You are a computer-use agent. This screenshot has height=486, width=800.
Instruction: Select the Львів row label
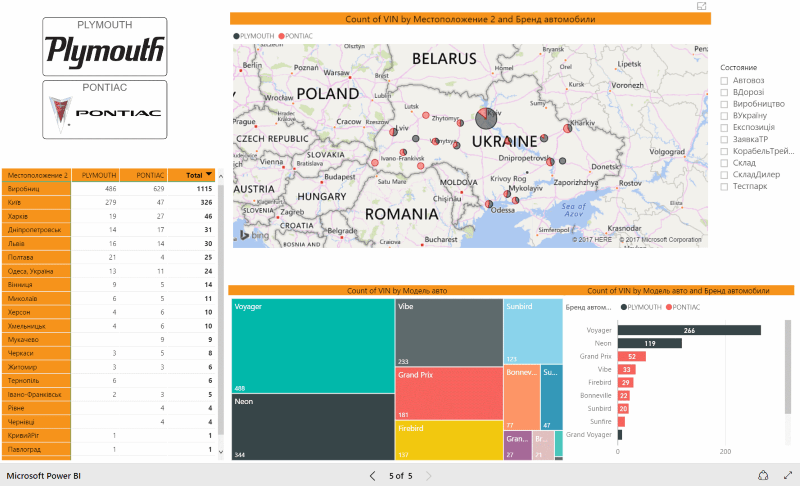point(16,244)
